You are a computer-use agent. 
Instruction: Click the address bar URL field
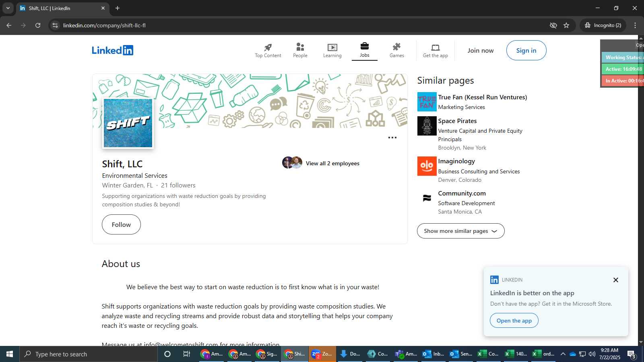302,25
